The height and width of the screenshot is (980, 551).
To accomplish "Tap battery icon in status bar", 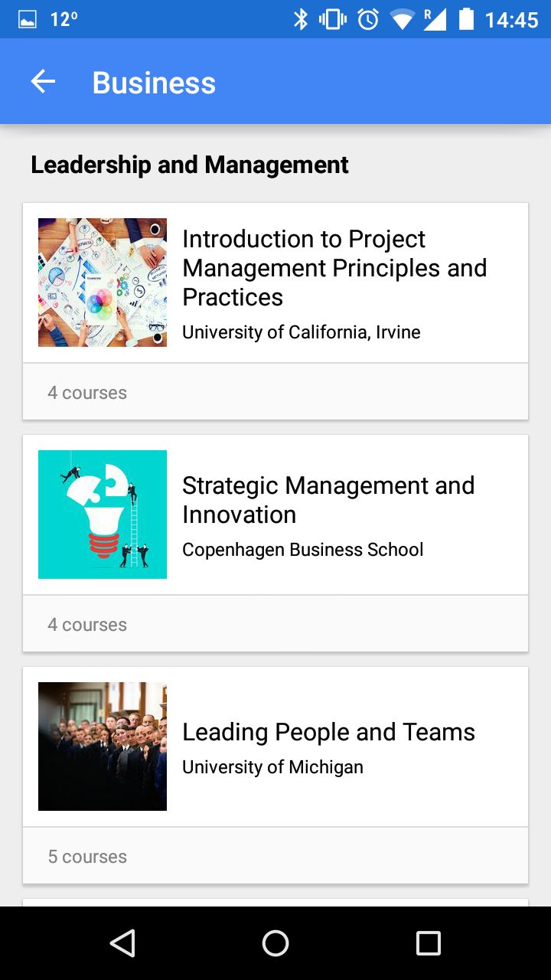I will (x=466, y=19).
